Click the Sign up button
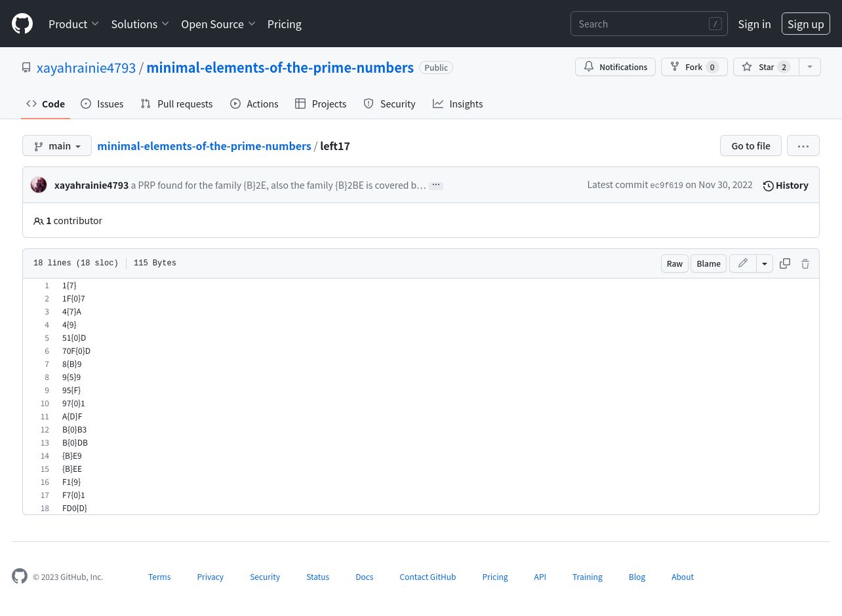842x616 pixels. [x=806, y=24]
